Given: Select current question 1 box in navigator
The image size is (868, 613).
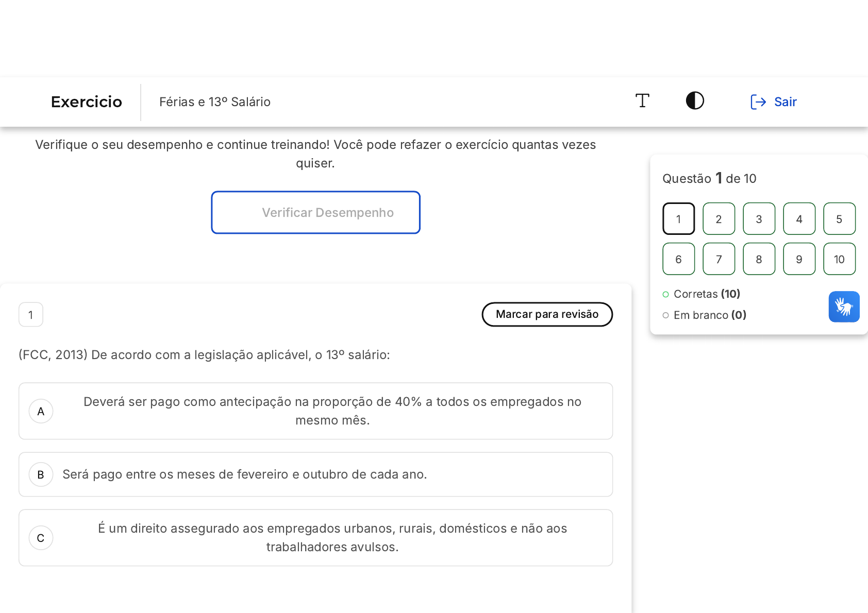Looking at the screenshot, I should (678, 219).
